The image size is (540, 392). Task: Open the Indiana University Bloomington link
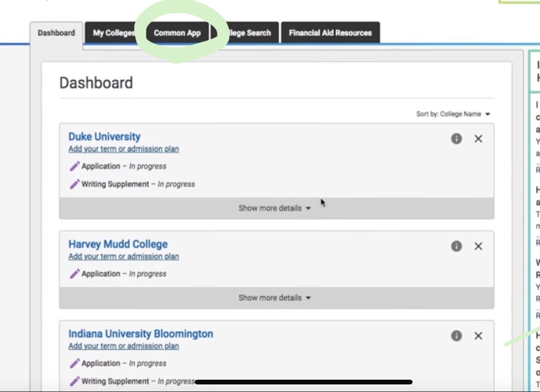coord(141,333)
